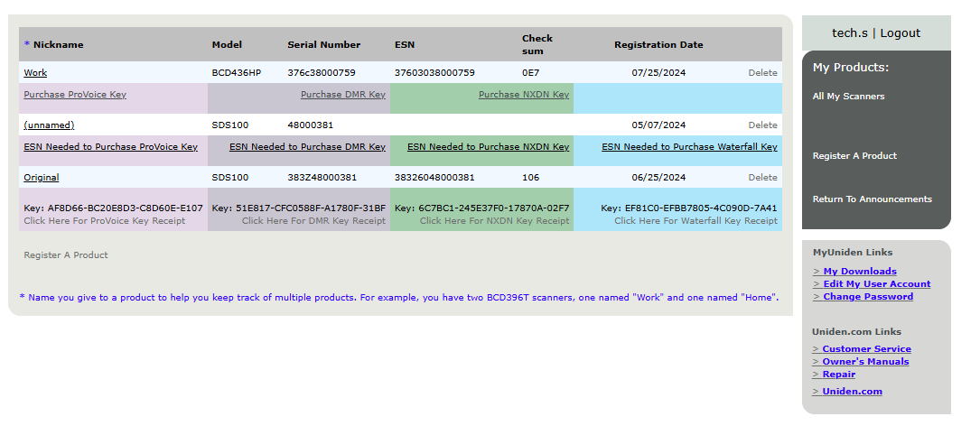This screenshot has width=980, height=435.
Task: Select ProVoice key AF8D66-BC20E8D3-C8D60E-E107
Action: pos(125,208)
